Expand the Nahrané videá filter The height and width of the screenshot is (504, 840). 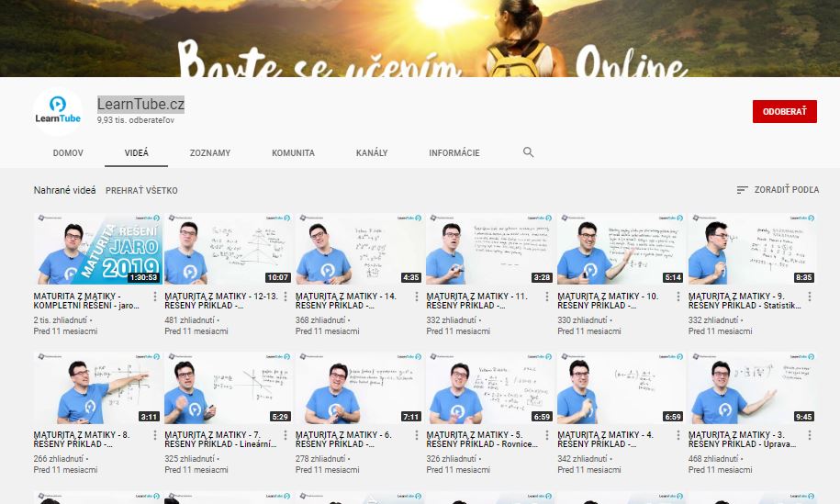[x=65, y=190]
